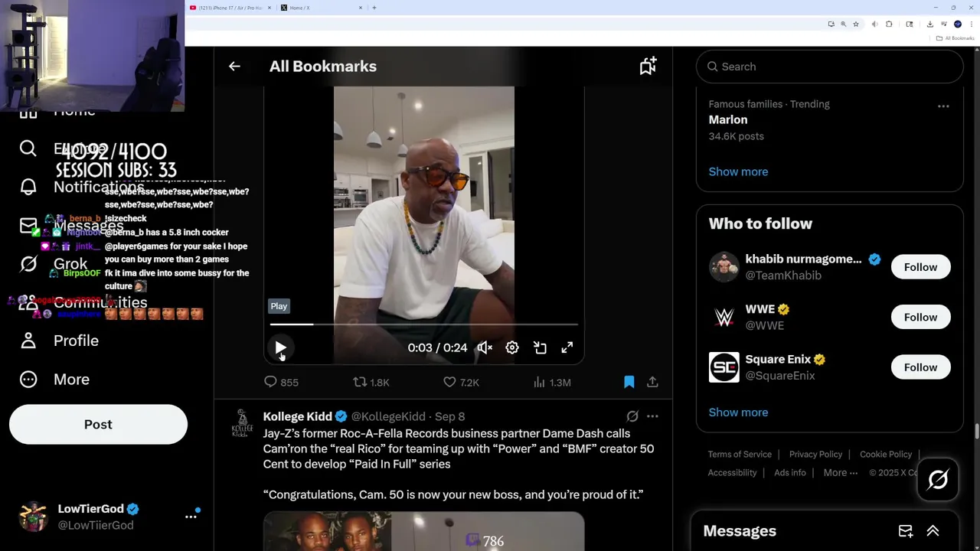Expand the footer More menu
Screen dimensions: 980x551
tap(841, 473)
